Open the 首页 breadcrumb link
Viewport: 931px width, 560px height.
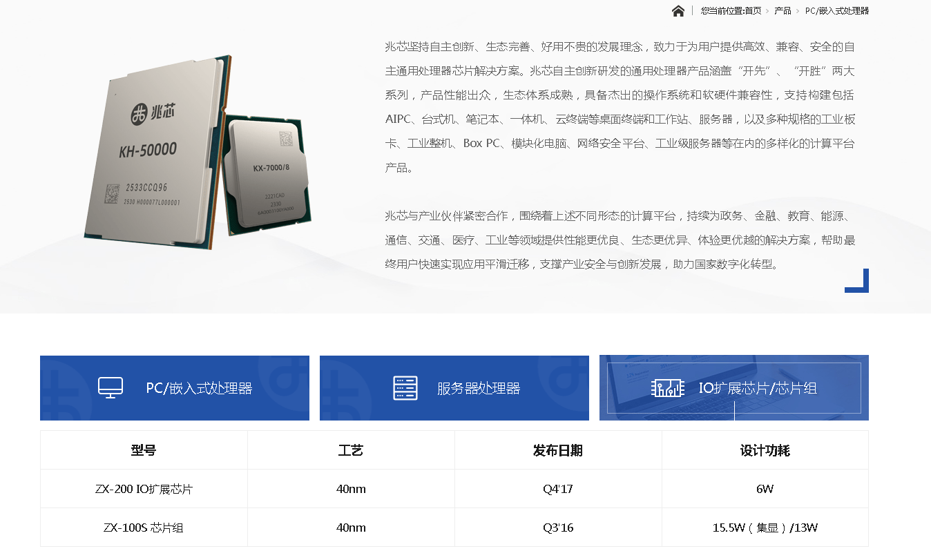(x=753, y=11)
